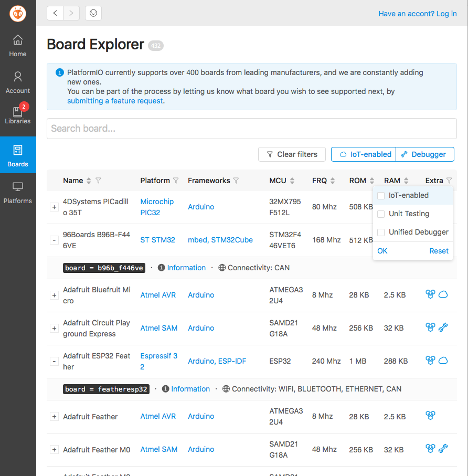Click the 432 board count badge
468x476 pixels.
click(156, 46)
